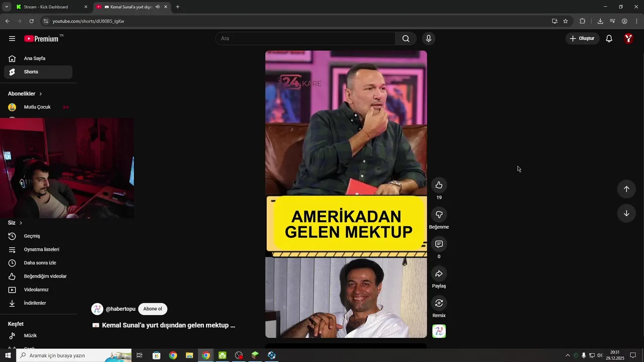
Task: Open Chrome three-dot menu
Action: 636,21
